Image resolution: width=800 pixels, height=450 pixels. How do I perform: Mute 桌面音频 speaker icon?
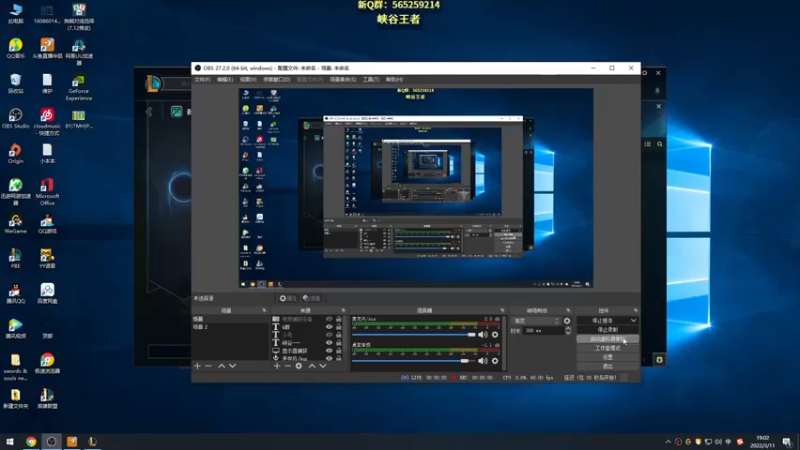(483, 361)
